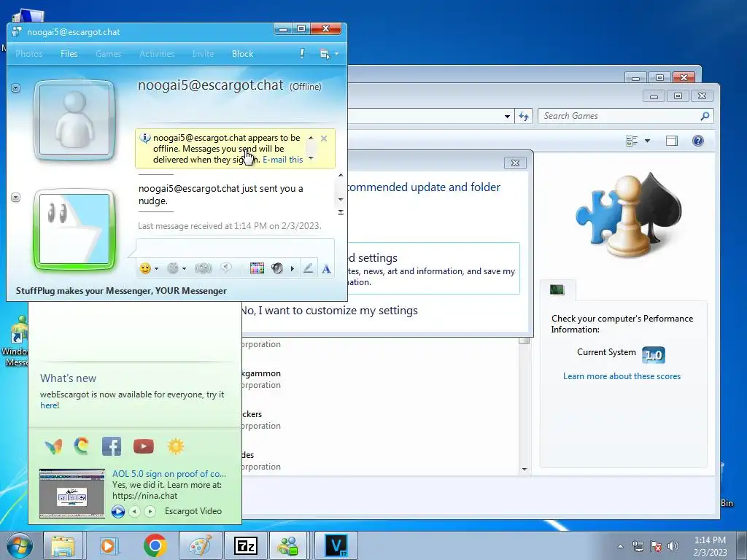747x560 pixels.
Task: Open 7-Zip from the taskbar
Action: 246,545
